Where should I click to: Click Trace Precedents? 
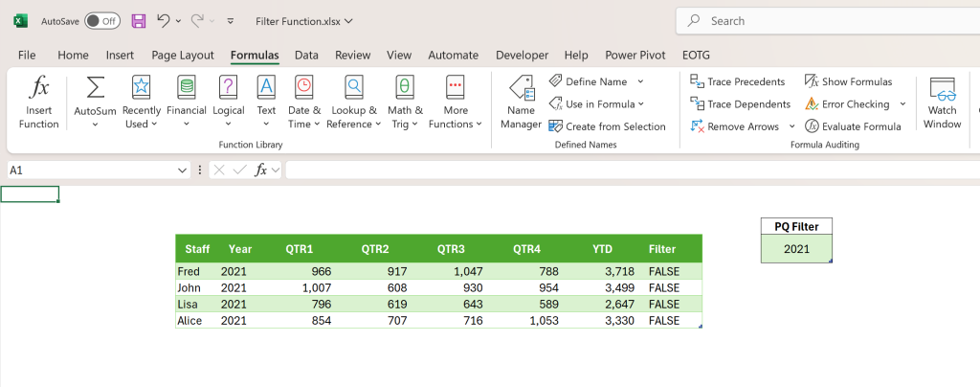[738, 81]
